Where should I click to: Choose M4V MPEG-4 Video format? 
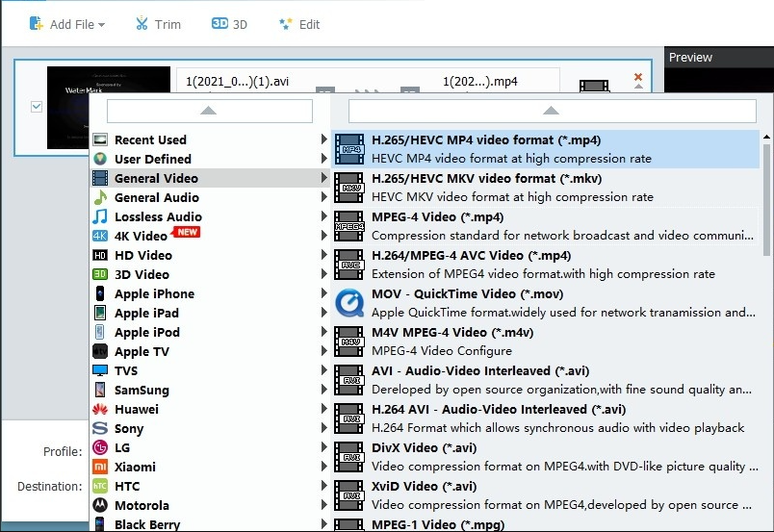coord(546,342)
